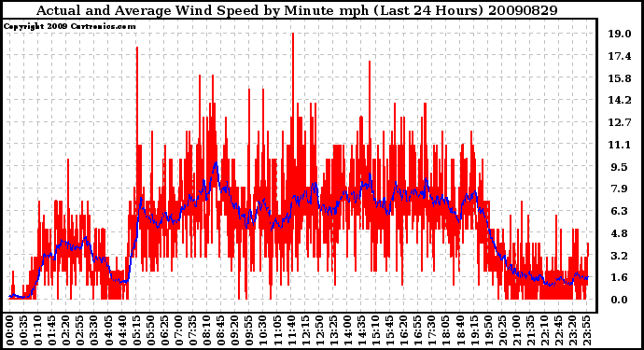The height and width of the screenshot is (350, 644).
Task: Click the 02:20 time label
Action: pyautogui.click(x=66, y=331)
